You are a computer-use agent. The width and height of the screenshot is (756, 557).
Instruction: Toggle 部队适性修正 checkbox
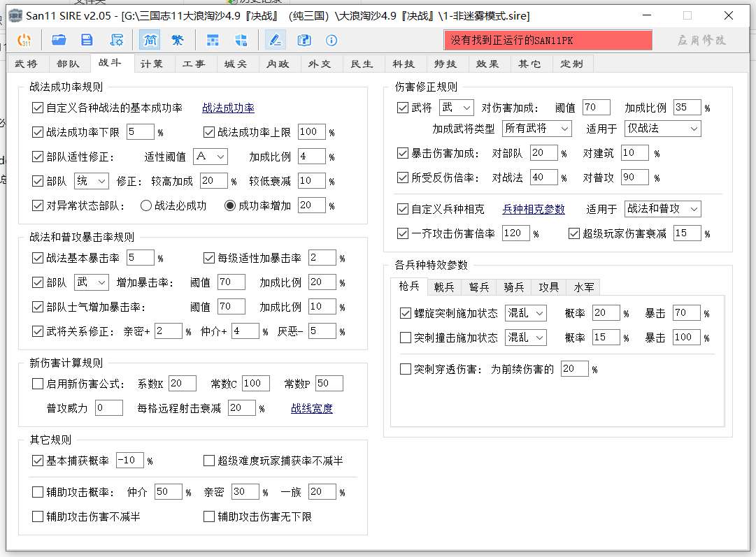(x=38, y=157)
